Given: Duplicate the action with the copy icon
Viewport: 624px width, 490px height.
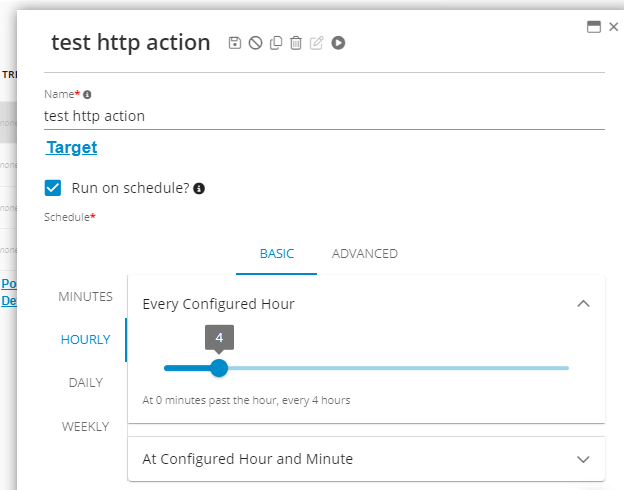Looking at the screenshot, I should pos(276,43).
